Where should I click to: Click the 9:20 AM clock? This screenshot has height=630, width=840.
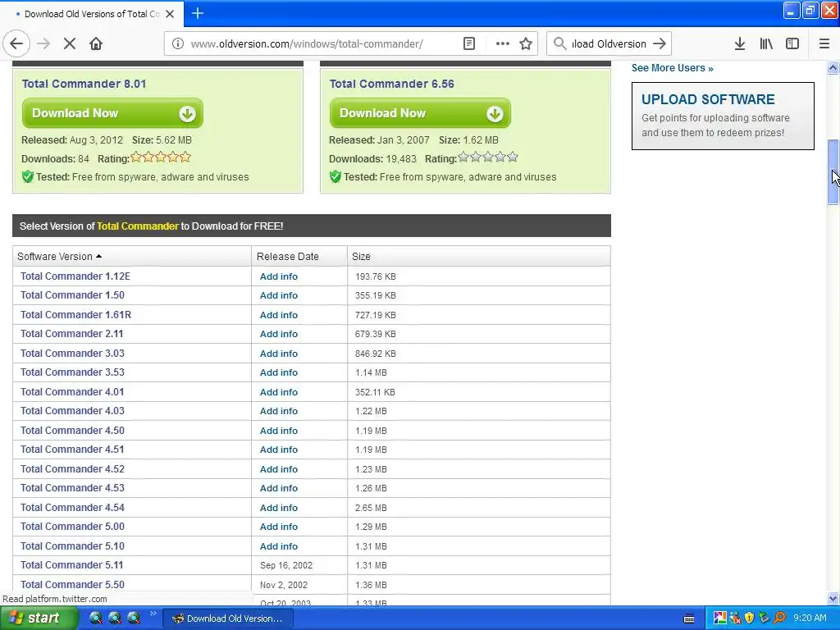point(810,619)
